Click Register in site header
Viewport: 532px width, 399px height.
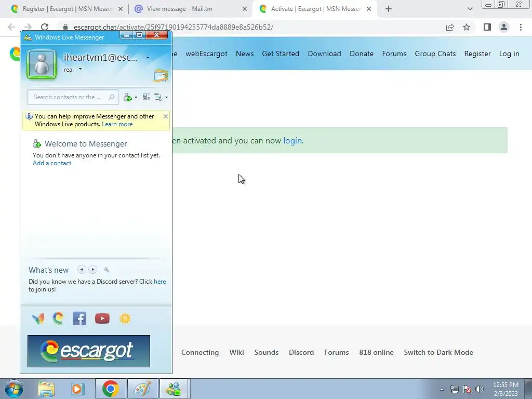click(477, 54)
